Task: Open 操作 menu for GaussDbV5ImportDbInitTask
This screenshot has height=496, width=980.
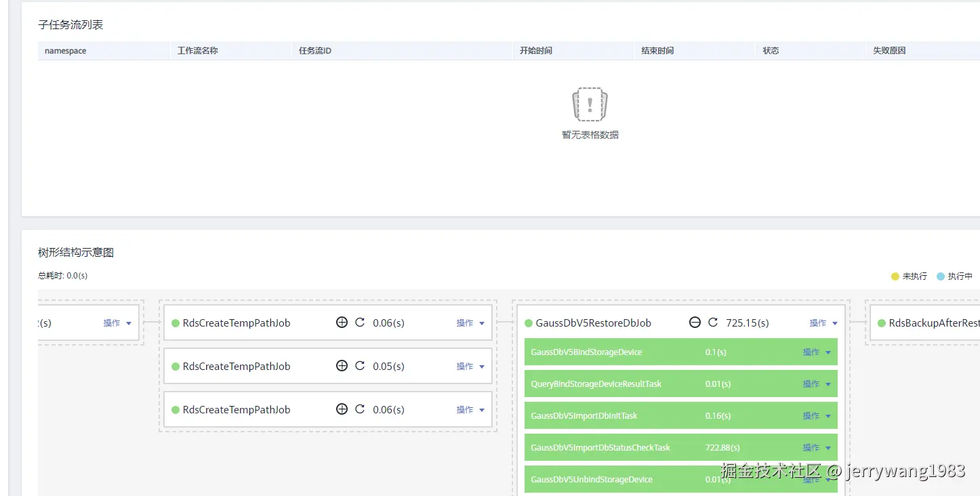Action: (817, 416)
